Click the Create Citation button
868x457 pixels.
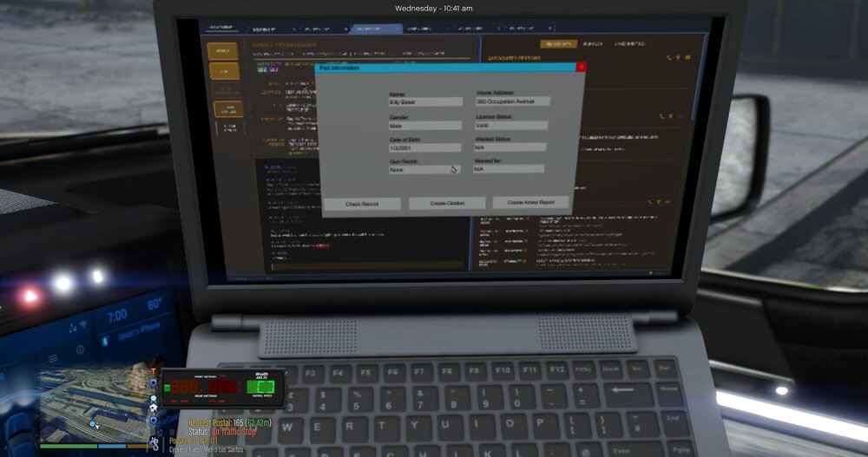(447, 203)
